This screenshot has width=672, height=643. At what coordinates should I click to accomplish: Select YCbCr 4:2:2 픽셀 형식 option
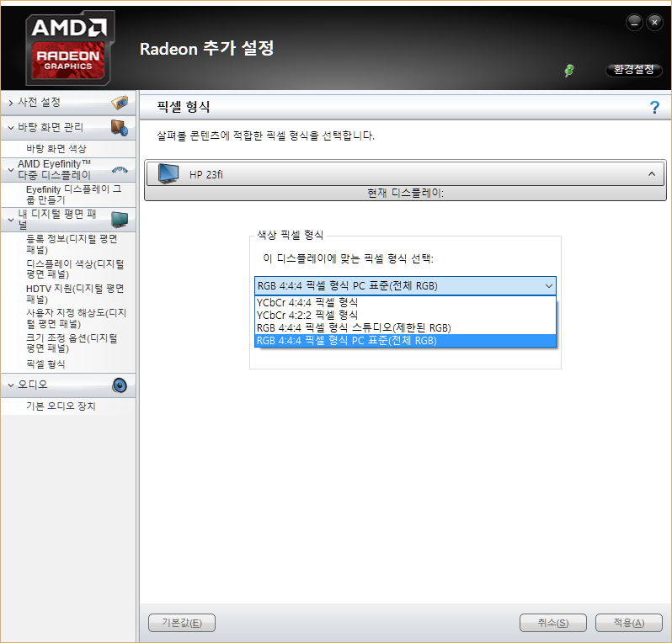coord(307,315)
